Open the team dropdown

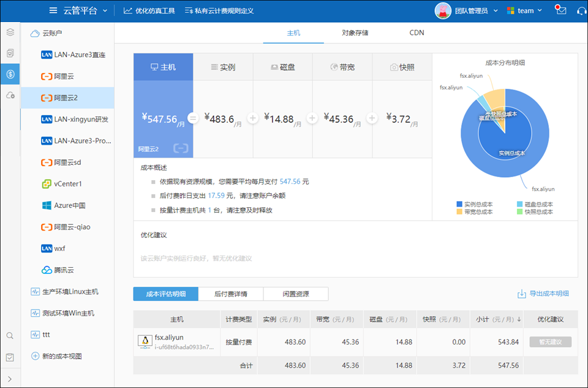(x=524, y=10)
